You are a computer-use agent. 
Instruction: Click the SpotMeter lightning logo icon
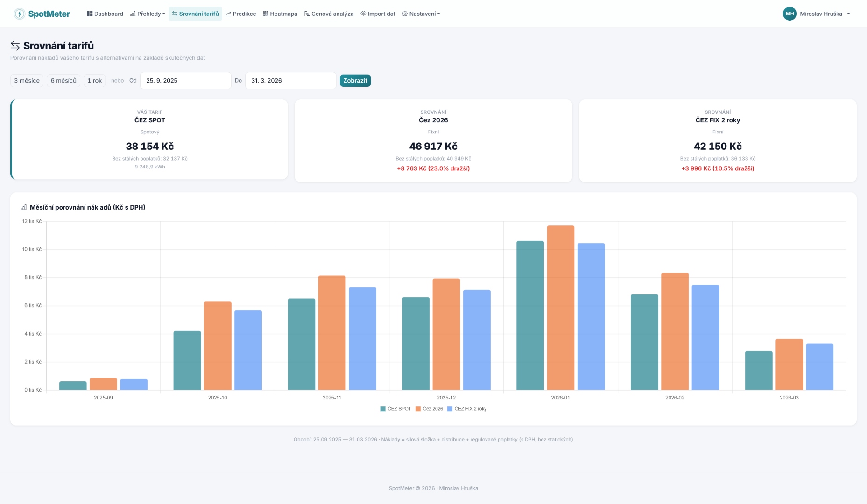[x=19, y=14]
